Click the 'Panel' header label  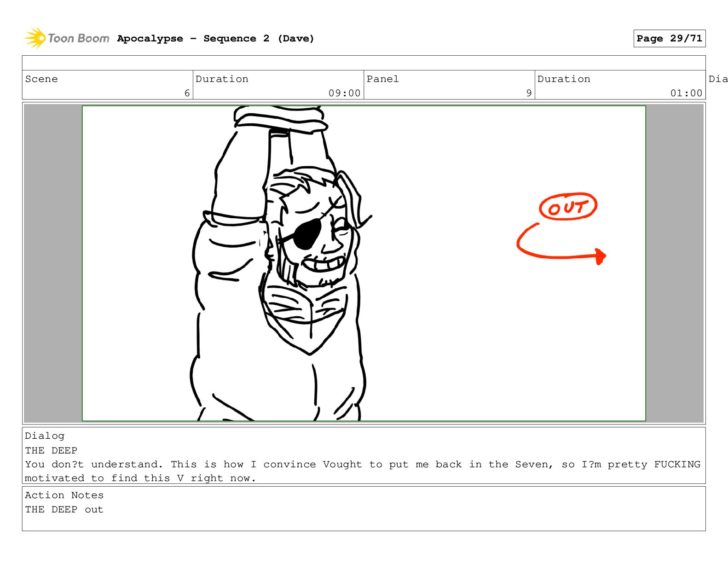382,79
